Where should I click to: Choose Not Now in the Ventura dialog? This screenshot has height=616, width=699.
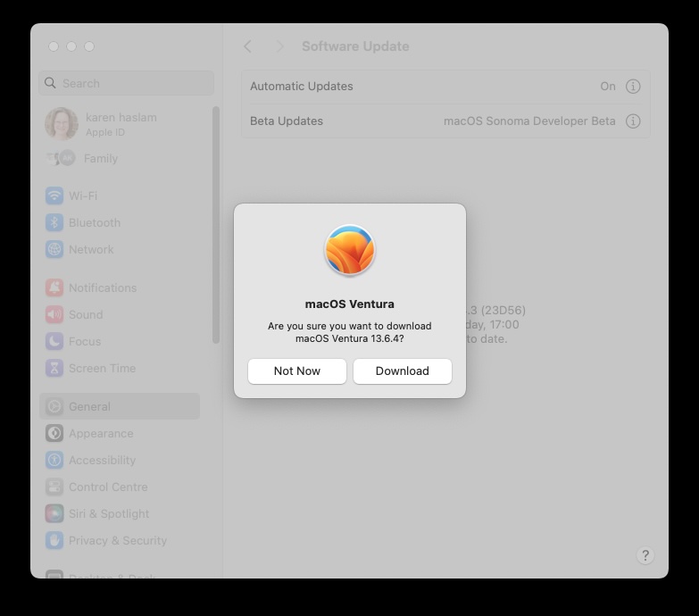click(297, 370)
